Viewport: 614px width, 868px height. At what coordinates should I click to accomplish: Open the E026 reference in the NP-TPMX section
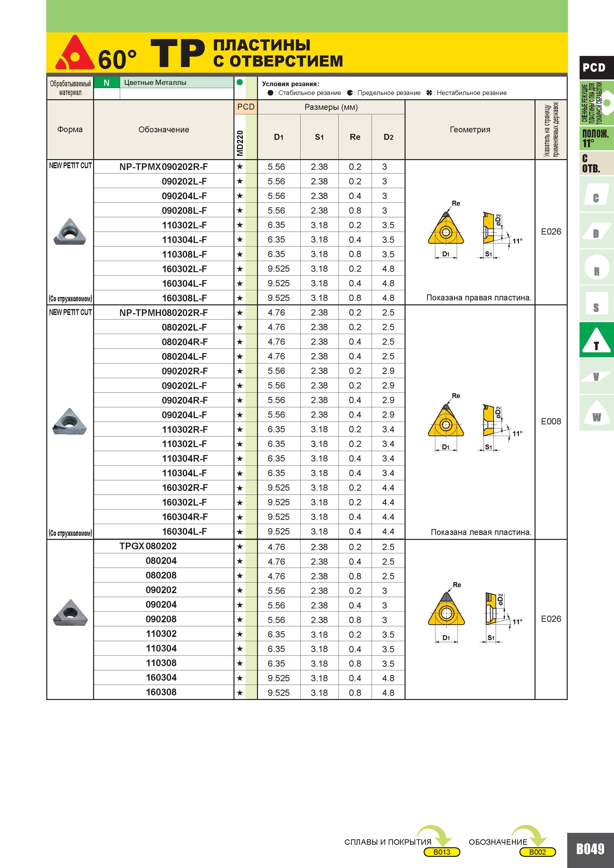pyautogui.click(x=551, y=231)
